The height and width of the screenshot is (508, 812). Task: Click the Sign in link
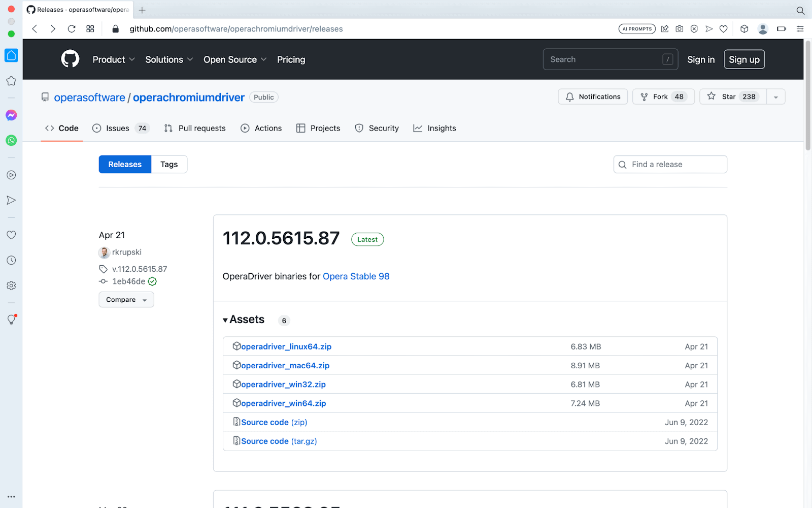(701, 59)
